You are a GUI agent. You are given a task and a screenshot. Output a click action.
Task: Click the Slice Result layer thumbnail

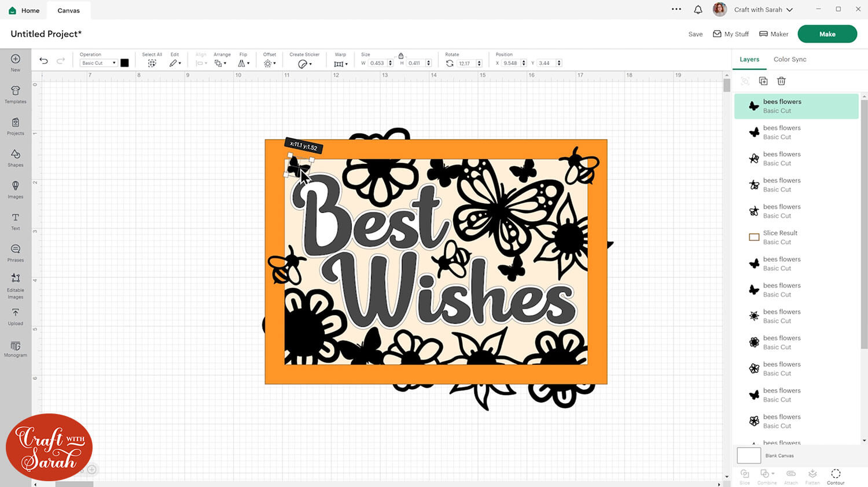tap(754, 237)
